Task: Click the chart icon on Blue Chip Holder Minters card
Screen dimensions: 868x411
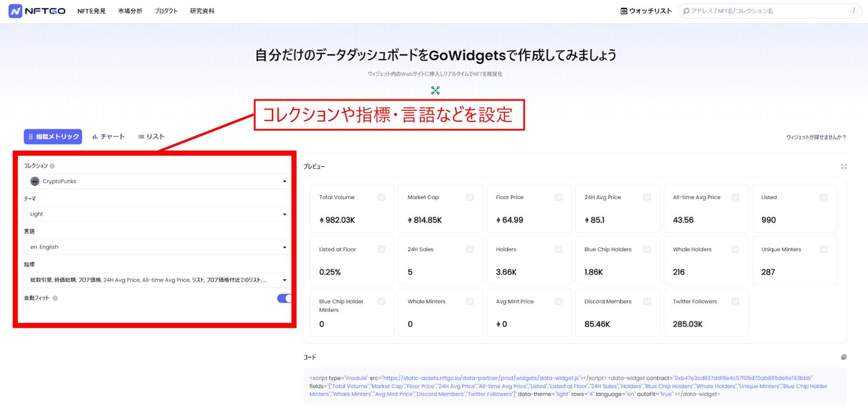Action: click(381, 301)
